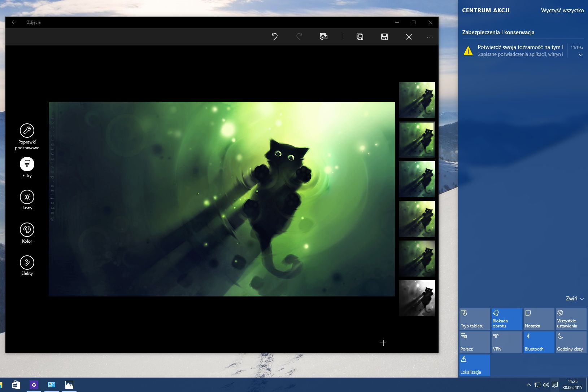Click the network icon in the system tray
This screenshot has height=392, width=588.
(537, 385)
